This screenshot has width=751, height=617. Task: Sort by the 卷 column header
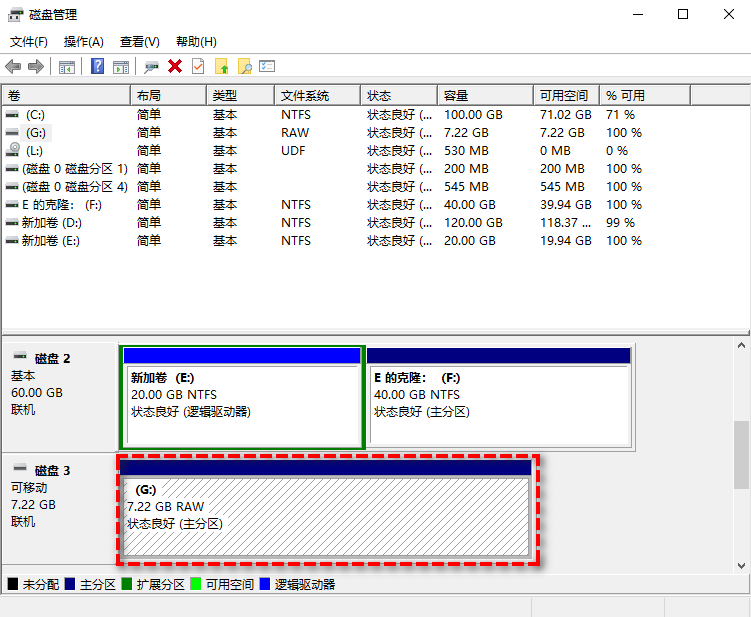[x=66, y=95]
